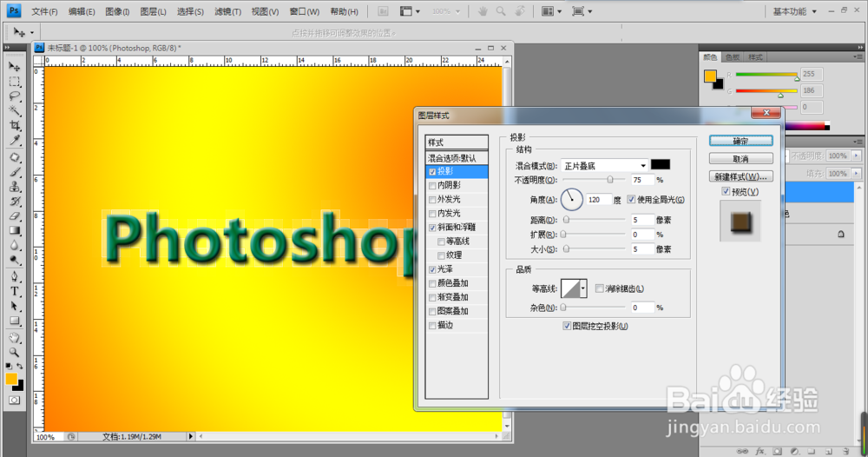Select 混合选项:默认 blending options
Screen dimensions: 868x457
coord(457,158)
